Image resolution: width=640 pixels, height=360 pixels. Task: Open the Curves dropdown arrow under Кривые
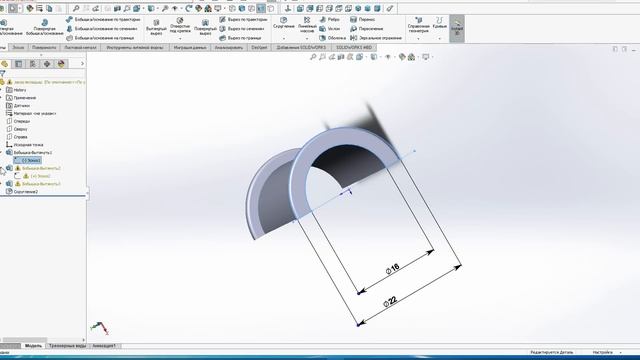pos(440,38)
